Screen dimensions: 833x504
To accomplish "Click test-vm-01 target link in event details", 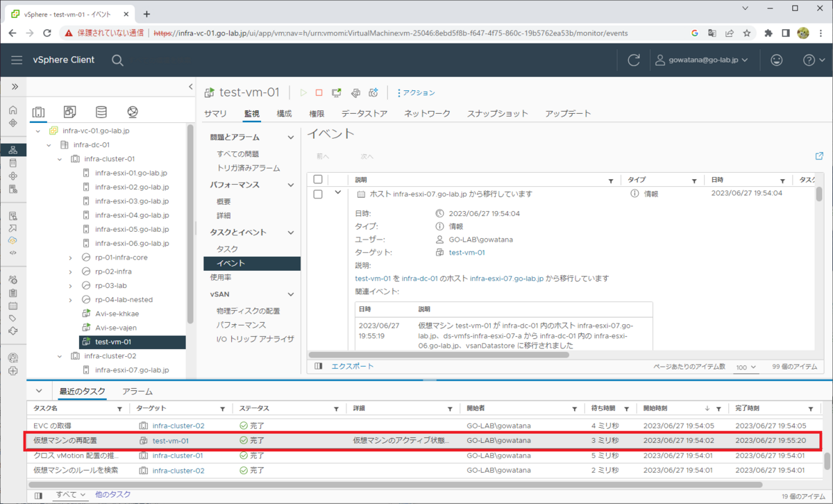I will coord(466,253).
